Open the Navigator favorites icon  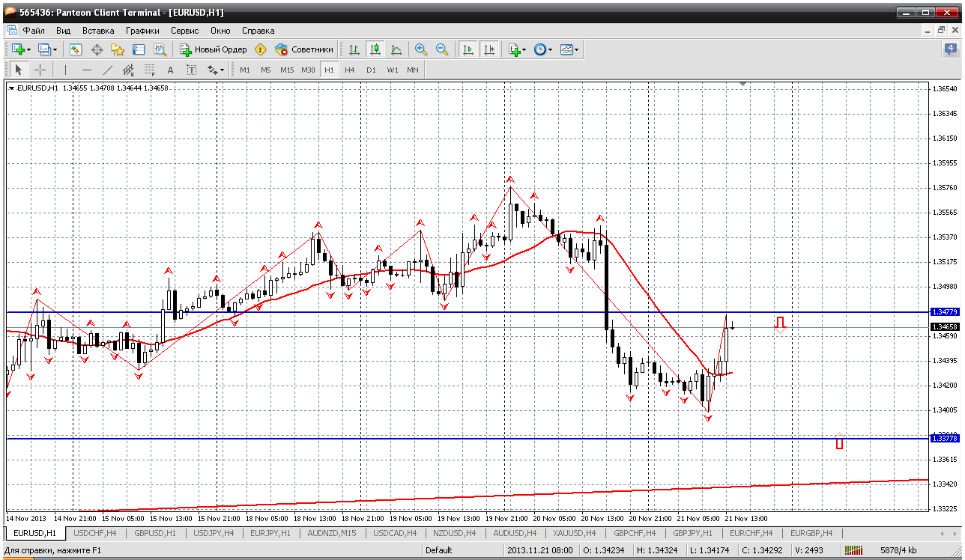pyautogui.click(x=118, y=49)
